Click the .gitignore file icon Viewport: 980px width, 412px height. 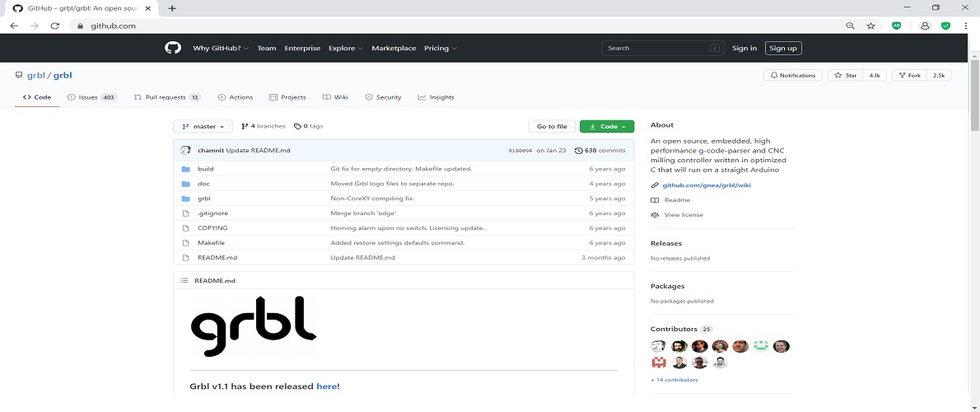click(185, 213)
